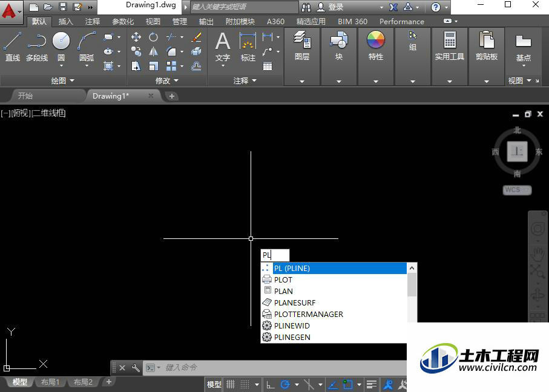Image resolution: width=549 pixels, height=392 pixels.
Task: Select PLOT from the autocomplete list
Action: click(x=334, y=279)
